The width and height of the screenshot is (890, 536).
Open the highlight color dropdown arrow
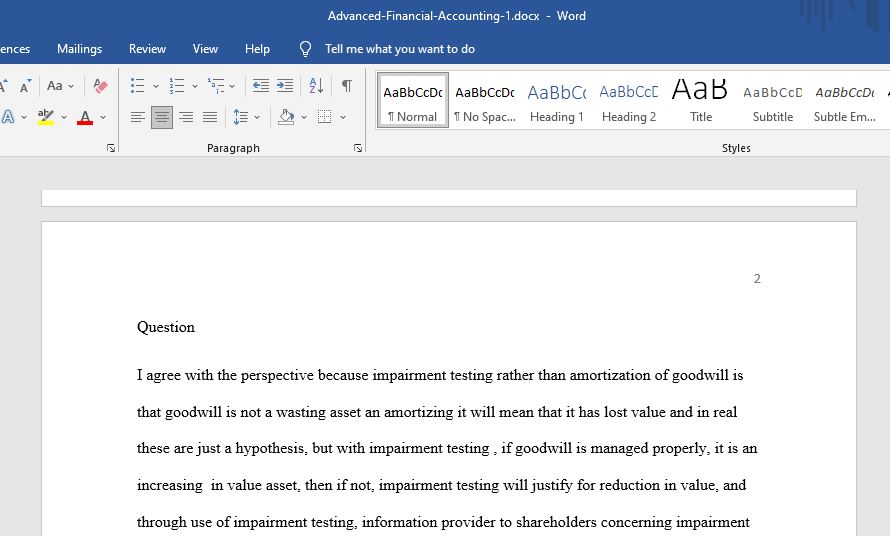(64, 118)
